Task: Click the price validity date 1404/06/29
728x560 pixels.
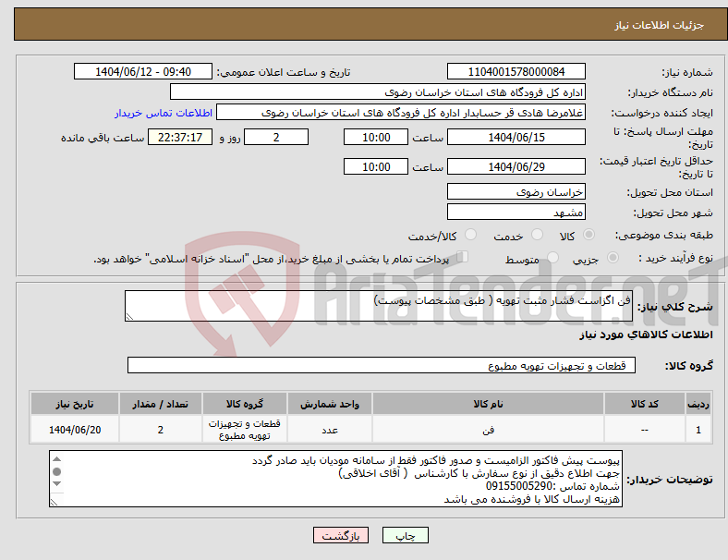Action: [x=516, y=166]
